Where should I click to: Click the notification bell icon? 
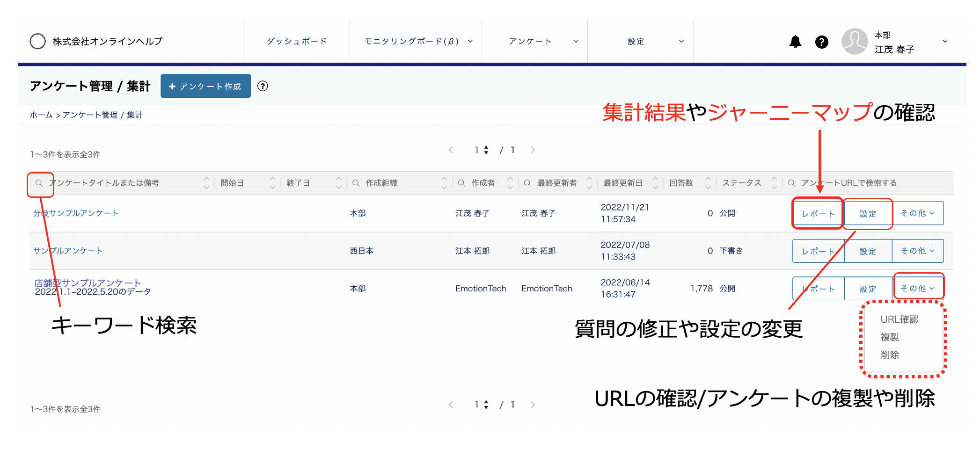tap(796, 42)
